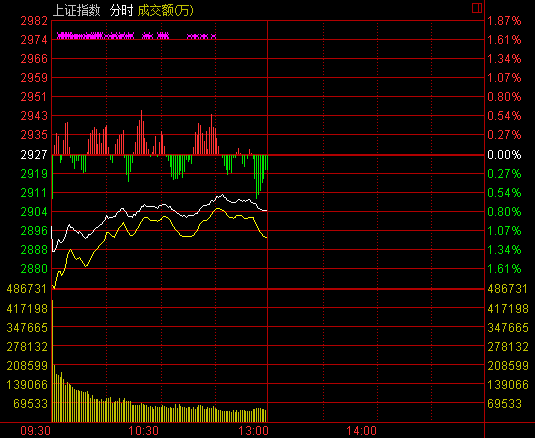Screen dimensions: 535x438
Task: Click the 2880 bottom price label
Action: pos(34,269)
